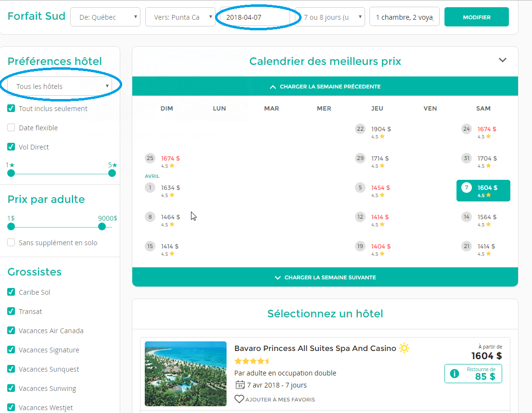This screenshot has height=413, width=532.
Task: Select March 31 at 1704 $
Action: click(480, 161)
